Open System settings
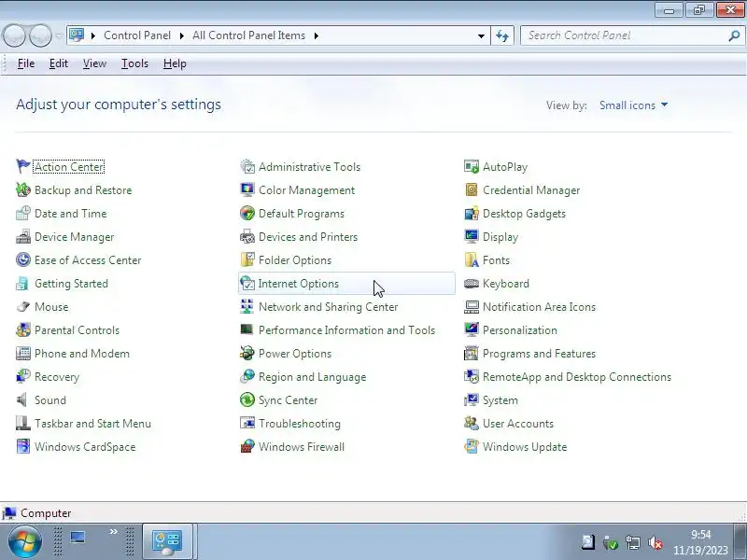The image size is (747, 560). [500, 400]
